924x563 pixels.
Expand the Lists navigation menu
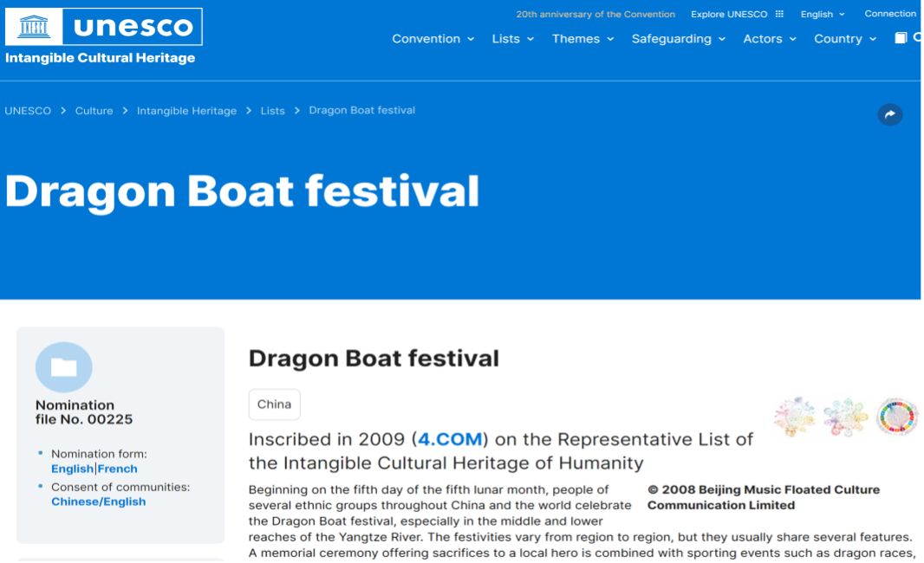tap(506, 39)
